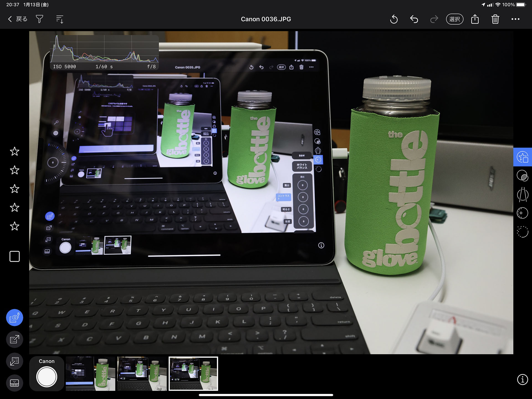
Task: Go back with the 戻る button
Action: click(x=17, y=19)
